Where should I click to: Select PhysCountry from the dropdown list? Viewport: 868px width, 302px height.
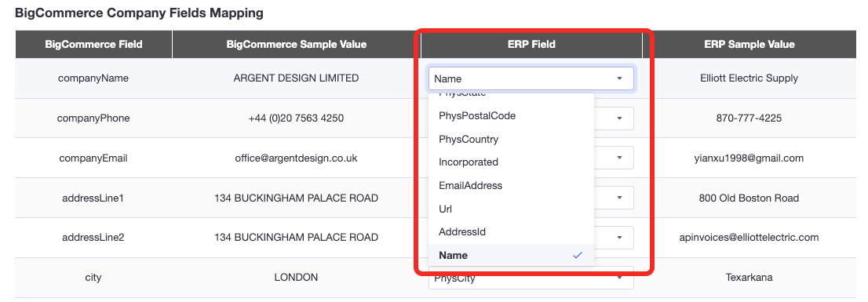[511, 140]
